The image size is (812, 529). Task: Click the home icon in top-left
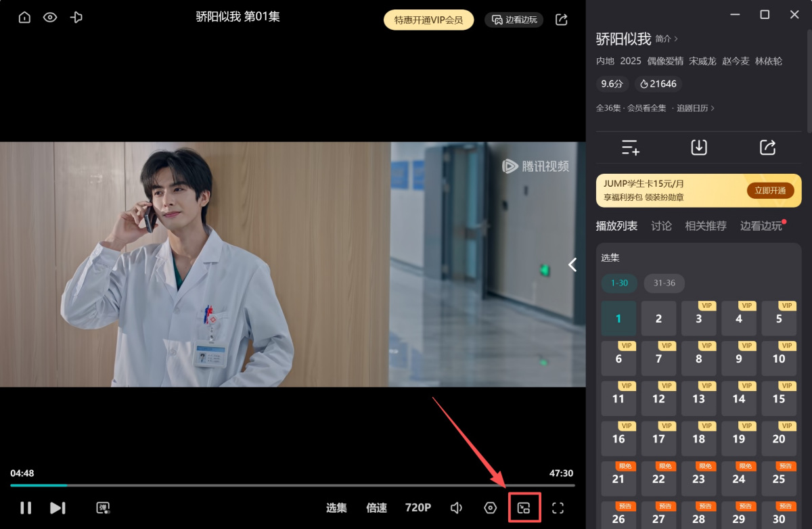coord(25,18)
